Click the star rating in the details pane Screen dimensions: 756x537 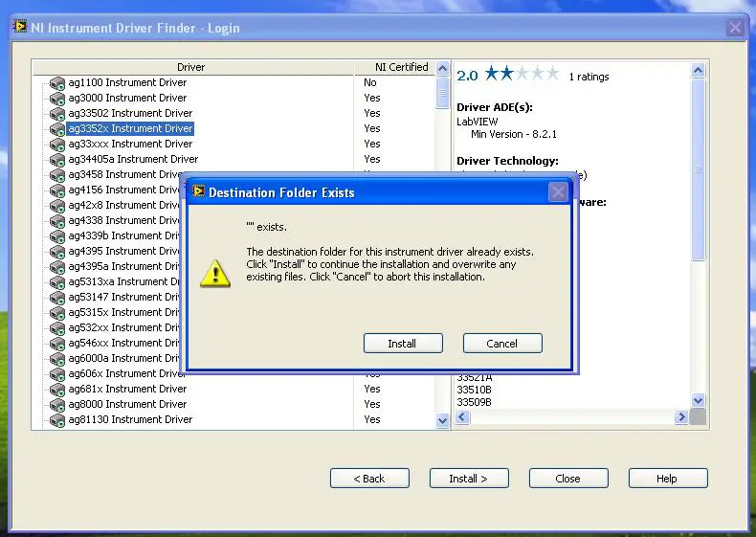pyautogui.click(x=522, y=74)
